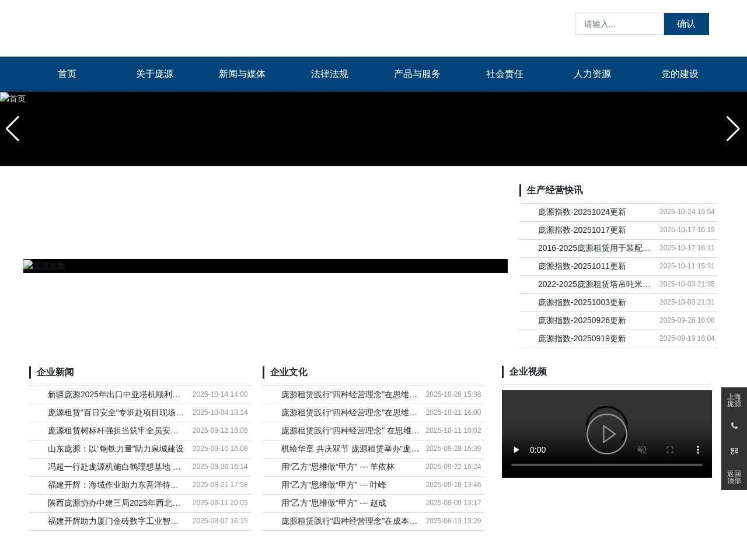
Task: Click the video progress bar
Action: (x=607, y=465)
